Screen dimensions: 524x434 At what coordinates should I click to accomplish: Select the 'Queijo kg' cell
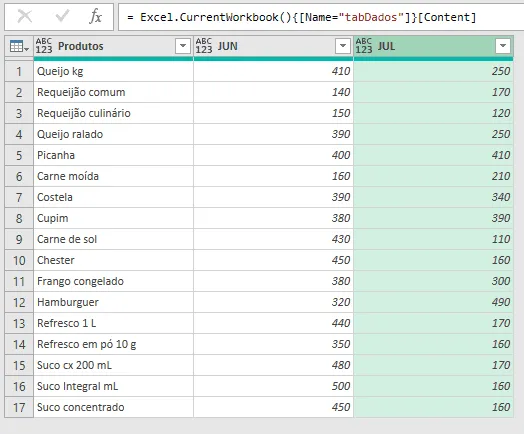[114, 71]
